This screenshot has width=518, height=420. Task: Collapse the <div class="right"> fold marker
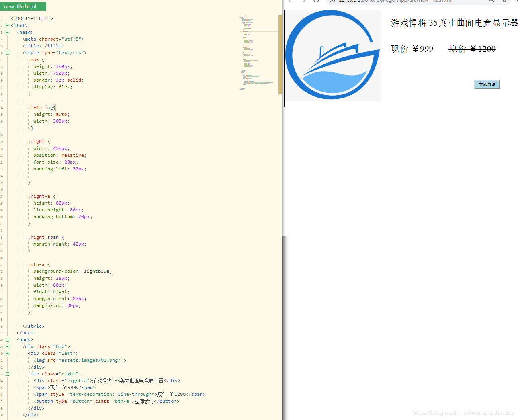pyautogui.click(x=7, y=374)
